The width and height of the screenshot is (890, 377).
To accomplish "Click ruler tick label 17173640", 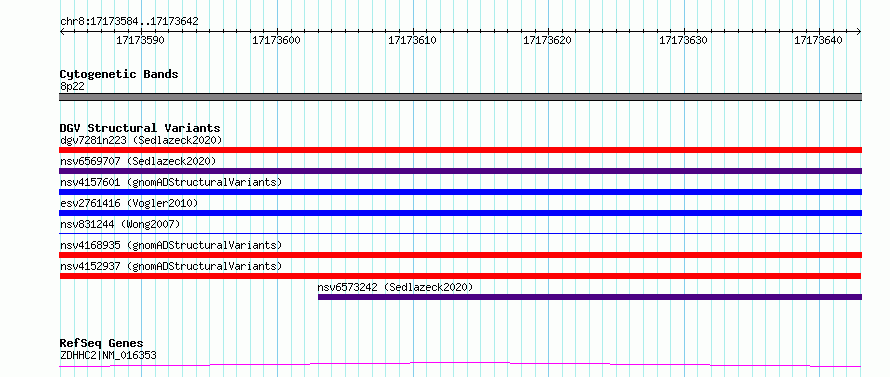I will pos(818,40).
